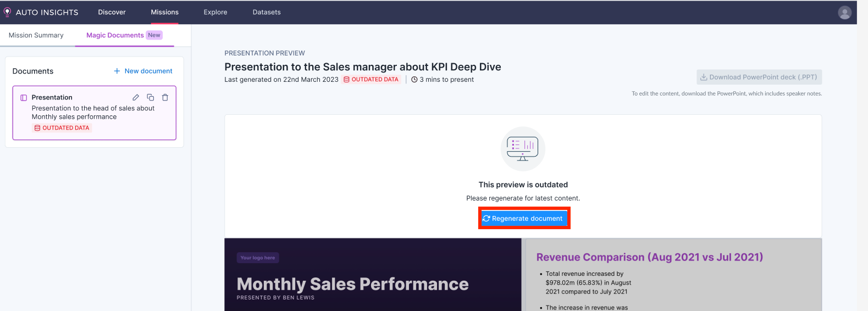Screen dimensions: 868x311
Task: Open the Monthly Sales Performance slide thumbnail
Action: point(373,275)
